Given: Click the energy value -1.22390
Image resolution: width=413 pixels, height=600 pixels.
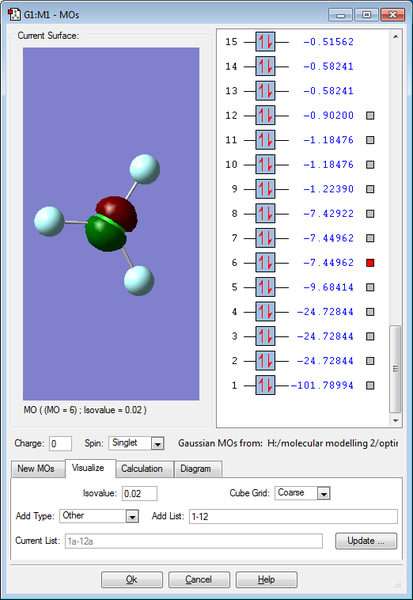Looking at the screenshot, I should 328,189.
